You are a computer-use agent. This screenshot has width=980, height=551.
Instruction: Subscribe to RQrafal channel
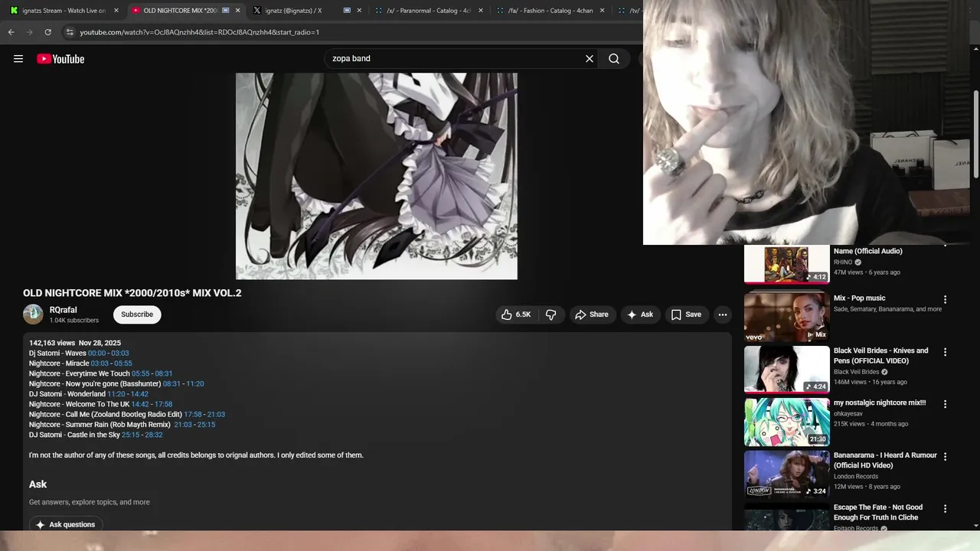137,315
